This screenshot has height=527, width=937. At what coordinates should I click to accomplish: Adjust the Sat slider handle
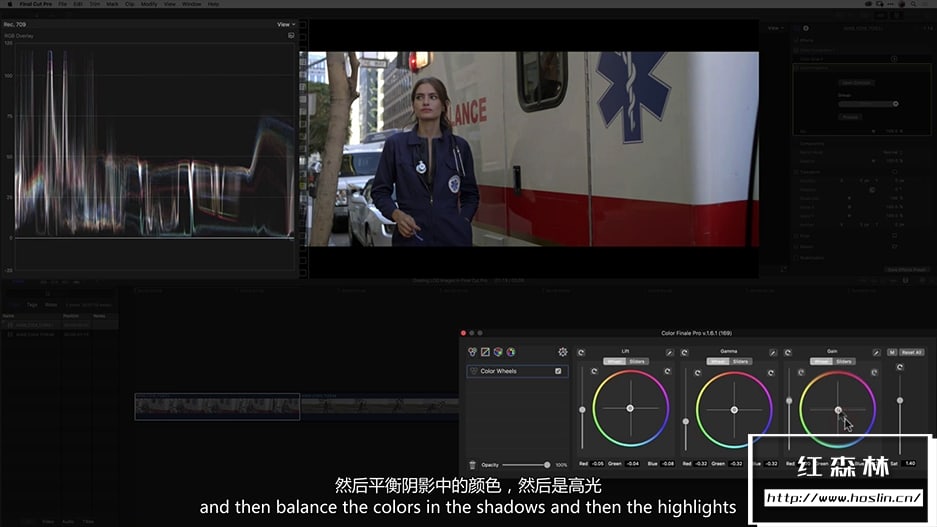tap(900, 400)
